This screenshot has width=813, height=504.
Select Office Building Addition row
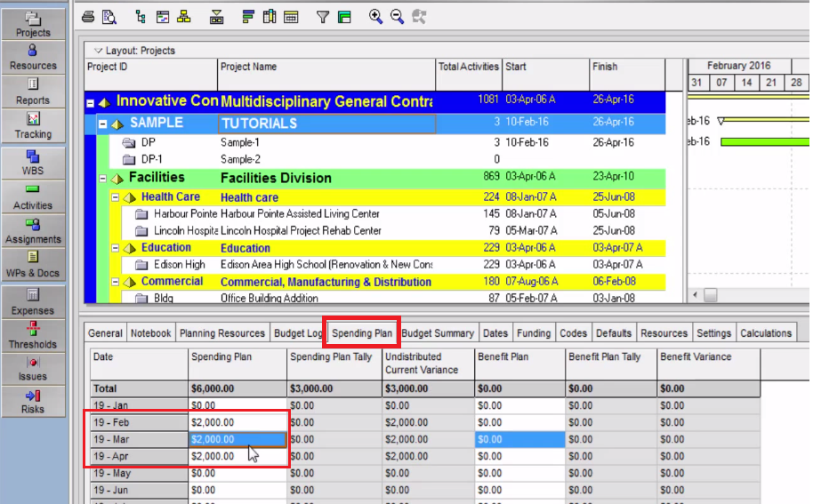394,299
